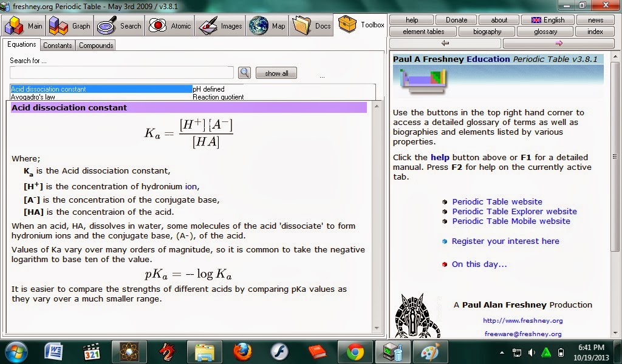Open the Images section
622x364 pixels.
(x=220, y=25)
